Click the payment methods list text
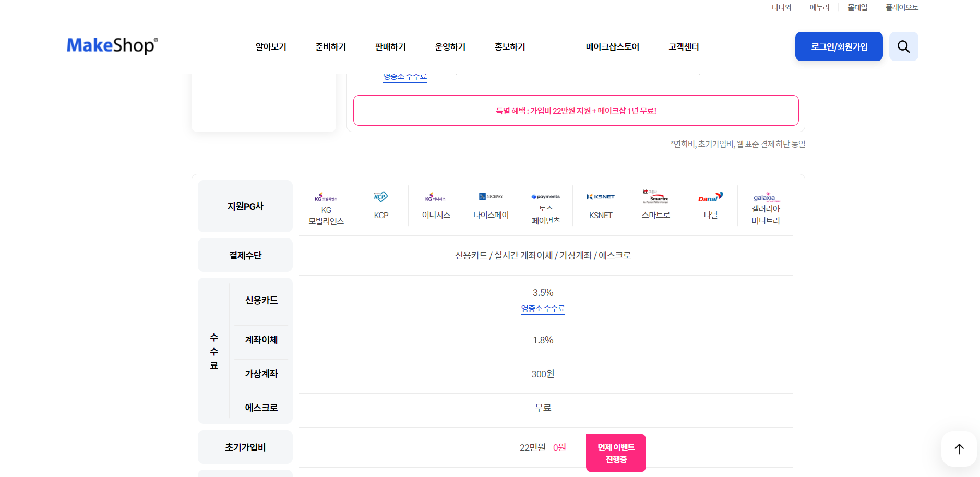Screen dimensions: 980x477 pos(543,255)
